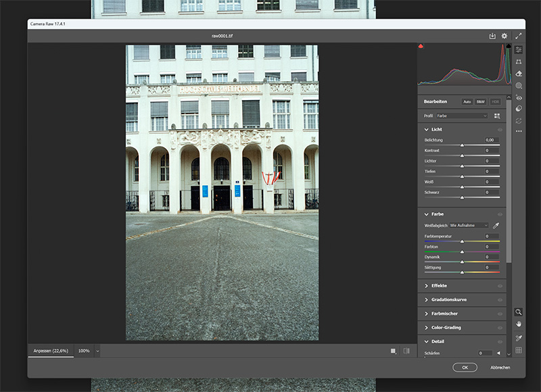The width and height of the screenshot is (541, 392).
Task: Toggle full screen mode arrows icon
Action: point(518,36)
